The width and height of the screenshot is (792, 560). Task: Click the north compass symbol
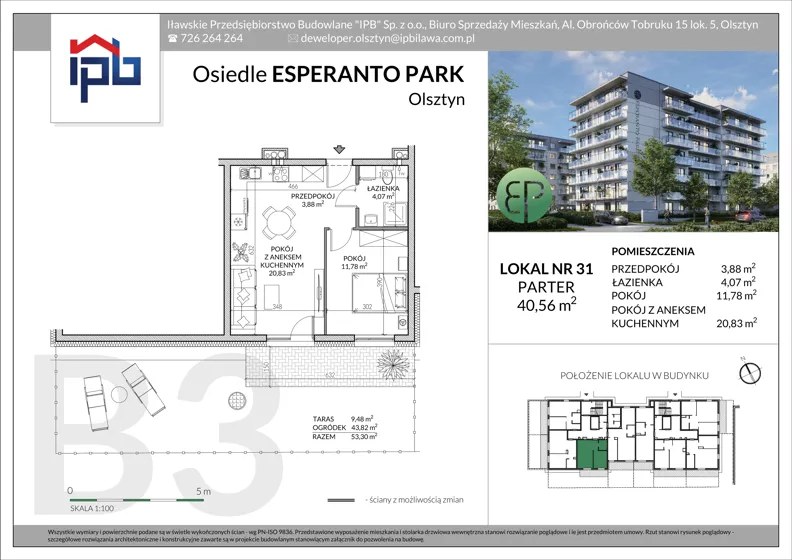750,372
